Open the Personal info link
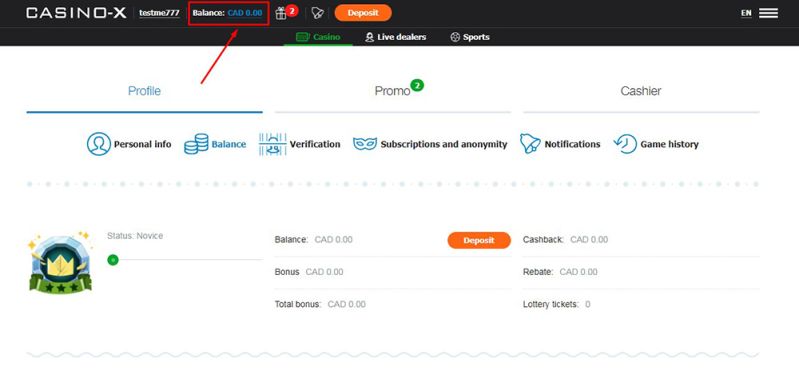Image resolution: width=799 pixels, height=375 pixels. coord(143,144)
